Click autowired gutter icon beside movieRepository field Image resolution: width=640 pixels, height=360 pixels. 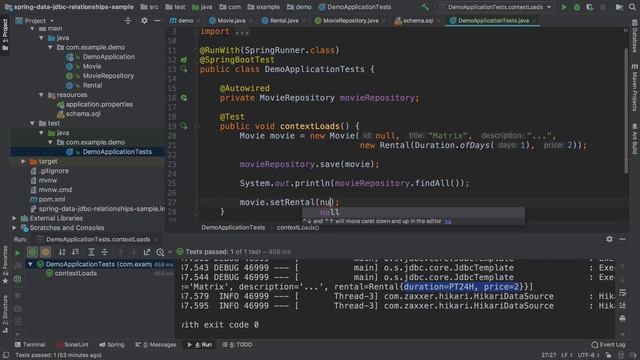(x=184, y=98)
